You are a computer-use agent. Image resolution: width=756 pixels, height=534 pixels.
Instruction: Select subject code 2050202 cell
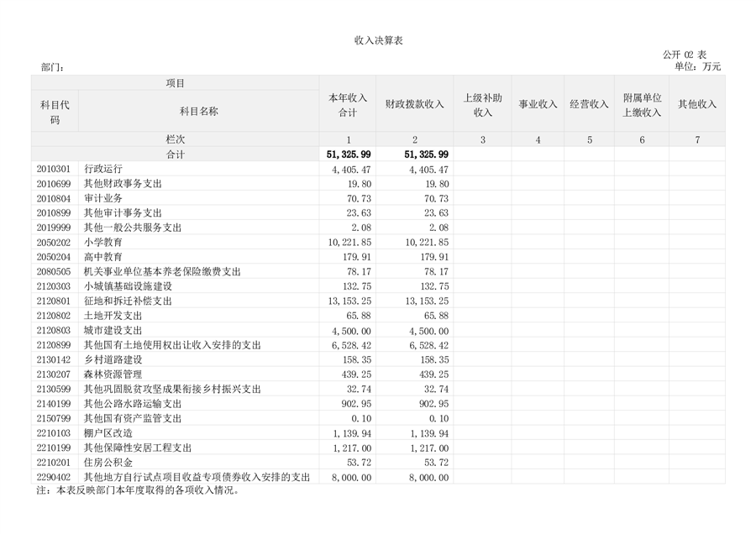tap(54, 242)
